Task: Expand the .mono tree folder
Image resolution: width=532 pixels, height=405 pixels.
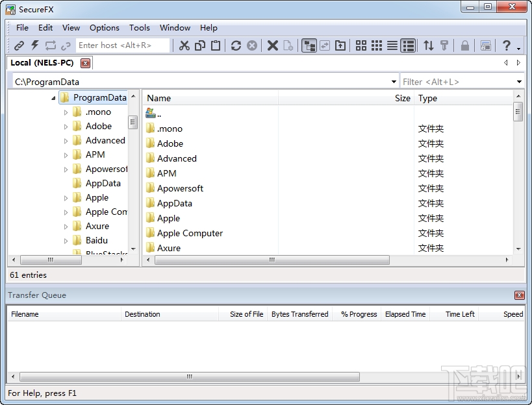Action: (66, 112)
